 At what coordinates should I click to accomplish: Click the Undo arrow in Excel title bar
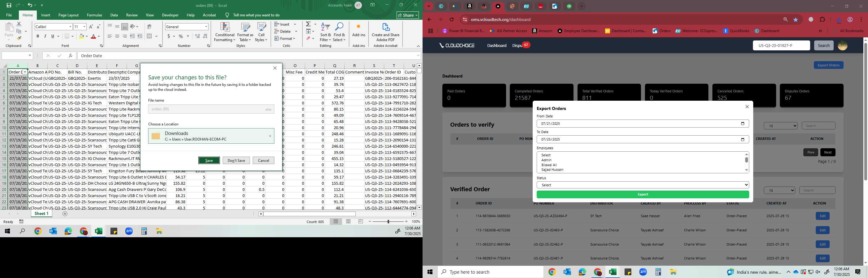click(30, 5)
